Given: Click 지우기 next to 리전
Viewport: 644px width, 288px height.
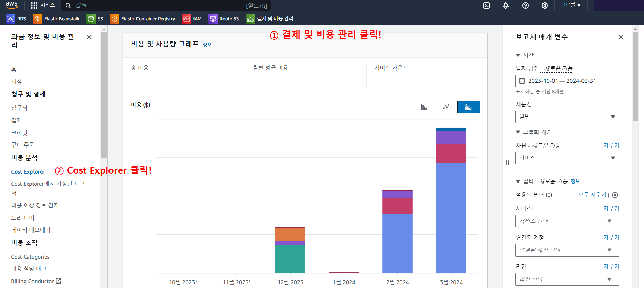Looking at the screenshot, I should coord(611,267).
